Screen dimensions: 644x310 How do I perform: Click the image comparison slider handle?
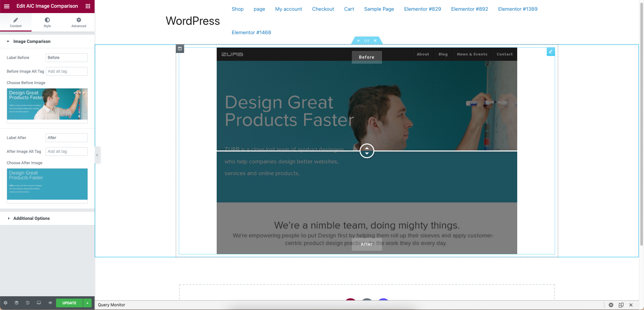pos(367,151)
